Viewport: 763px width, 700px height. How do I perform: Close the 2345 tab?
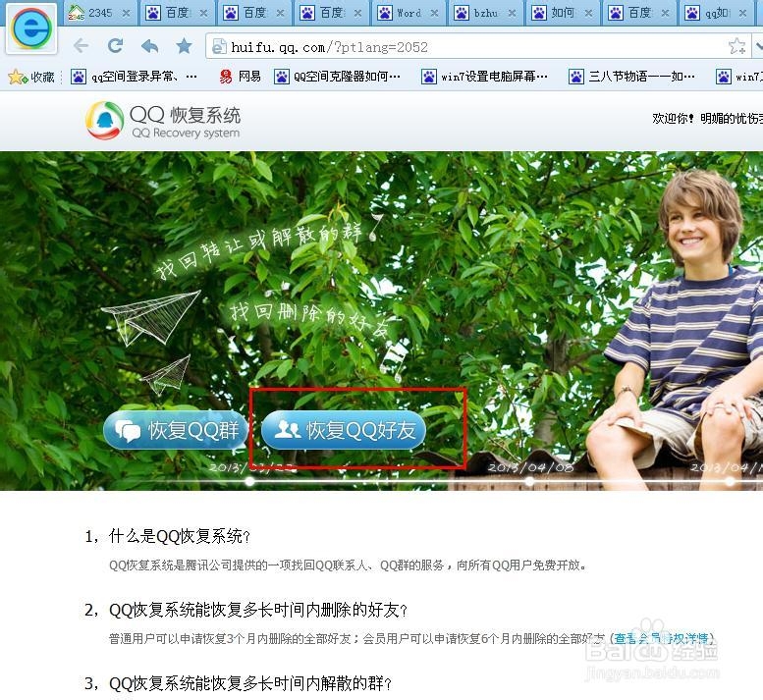pyautogui.click(x=126, y=14)
